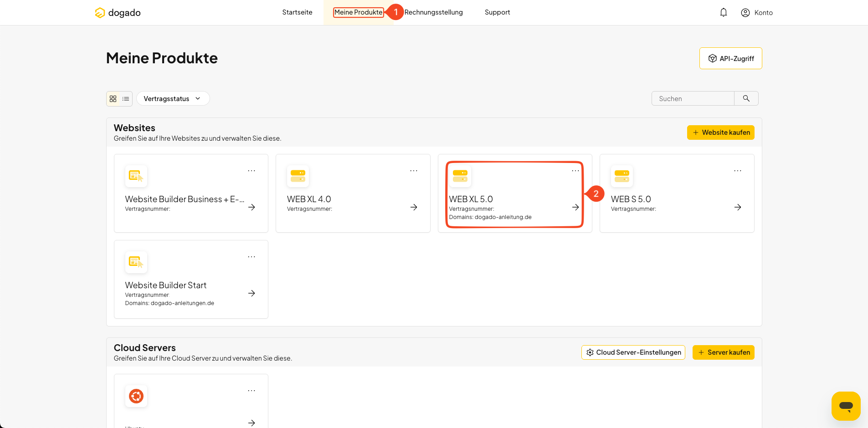This screenshot has height=428, width=868.
Task: Open the Support tab
Action: 497,12
